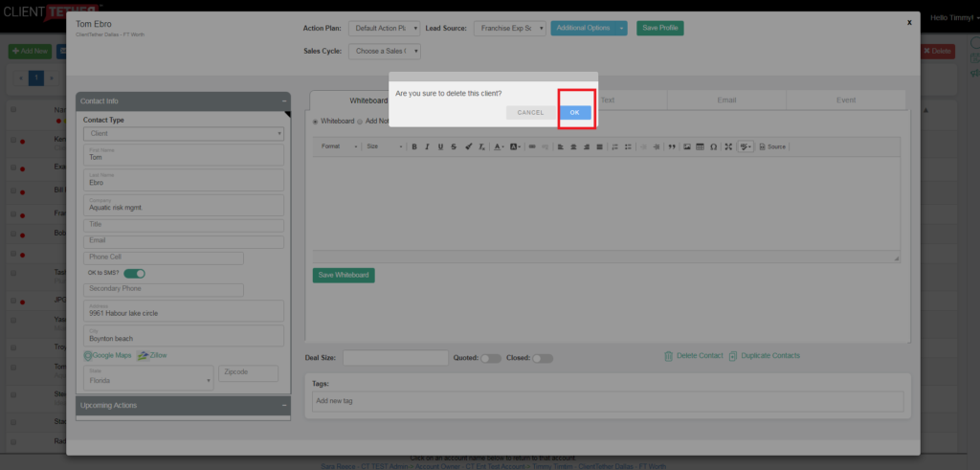Insert special character with Omega icon

click(x=713, y=146)
